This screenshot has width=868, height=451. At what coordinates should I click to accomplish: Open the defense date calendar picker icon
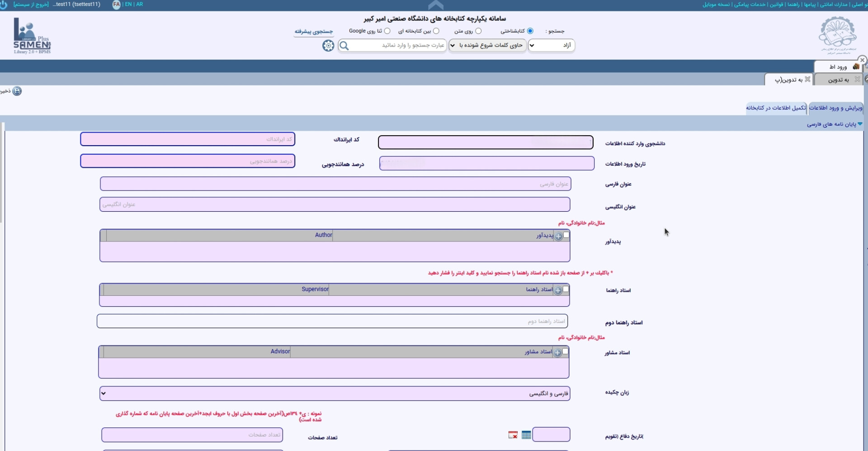coord(526,435)
